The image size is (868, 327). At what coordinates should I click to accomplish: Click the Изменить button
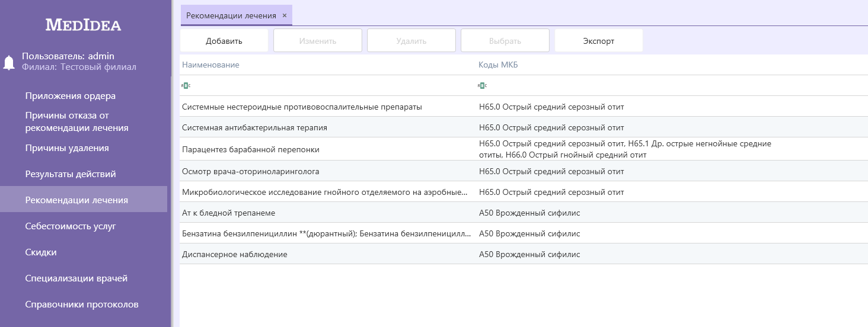click(x=318, y=41)
